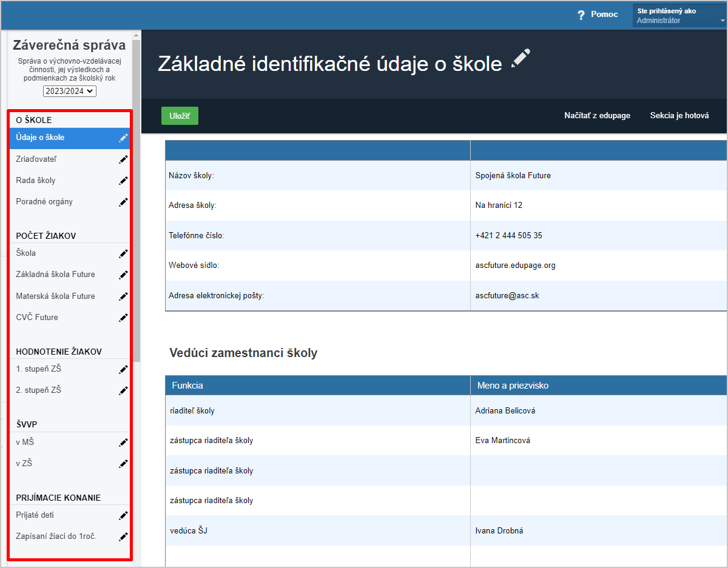Image resolution: width=728 pixels, height=568 pixels.
Task: Click pencil icon next to CVČ Future
Action: click(123, 318)
